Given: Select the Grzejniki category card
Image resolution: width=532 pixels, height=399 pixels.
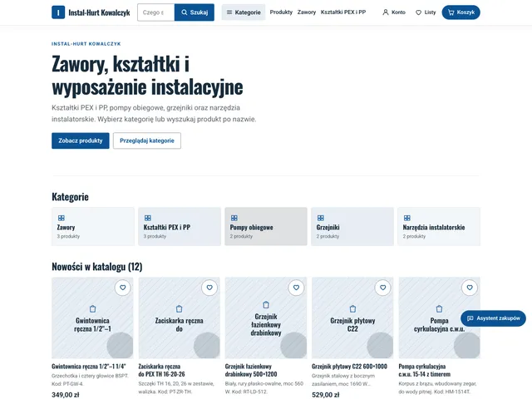Looking at the screenshot, I should coord(352,226).
